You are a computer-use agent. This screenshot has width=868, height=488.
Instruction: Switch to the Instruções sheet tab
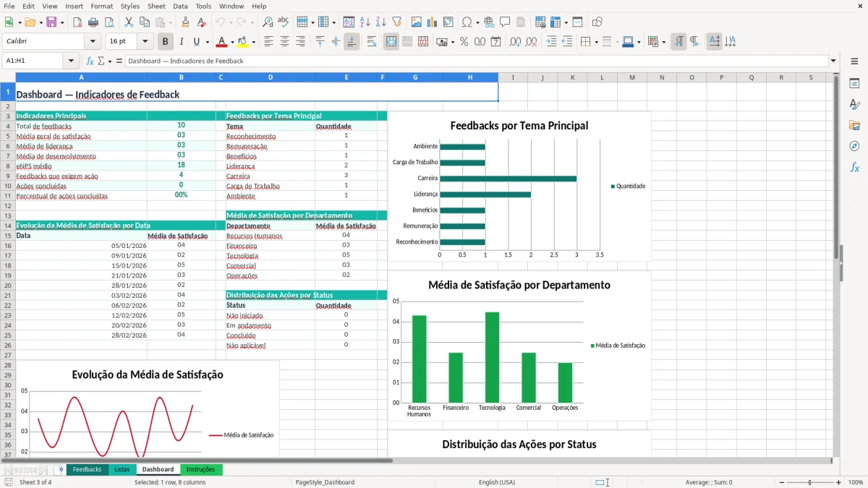click(x=200, y=470)
